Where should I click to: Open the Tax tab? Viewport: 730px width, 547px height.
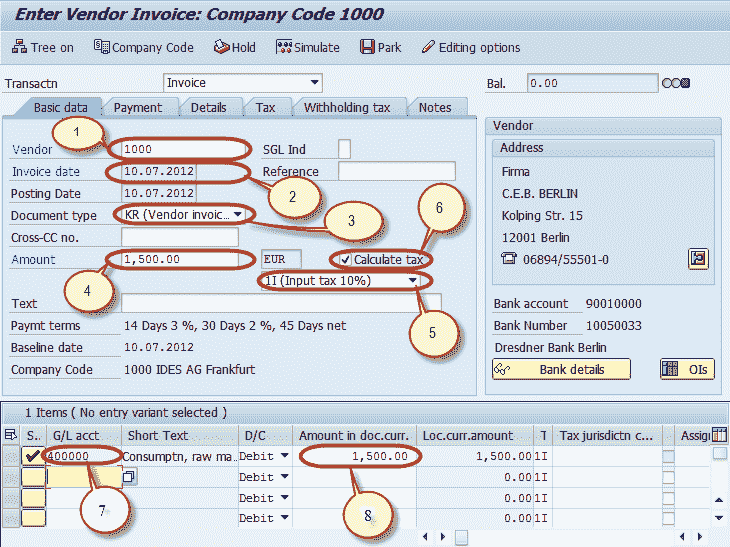click(265, 108)
